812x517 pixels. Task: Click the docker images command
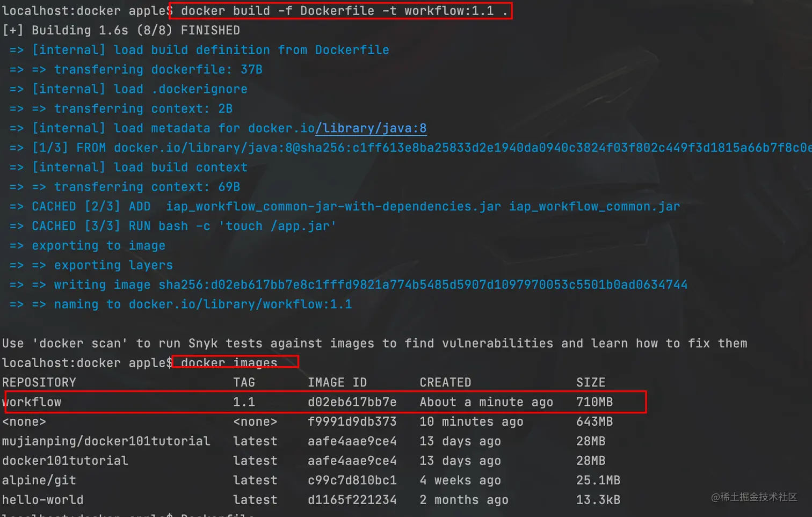pos(229,363)
